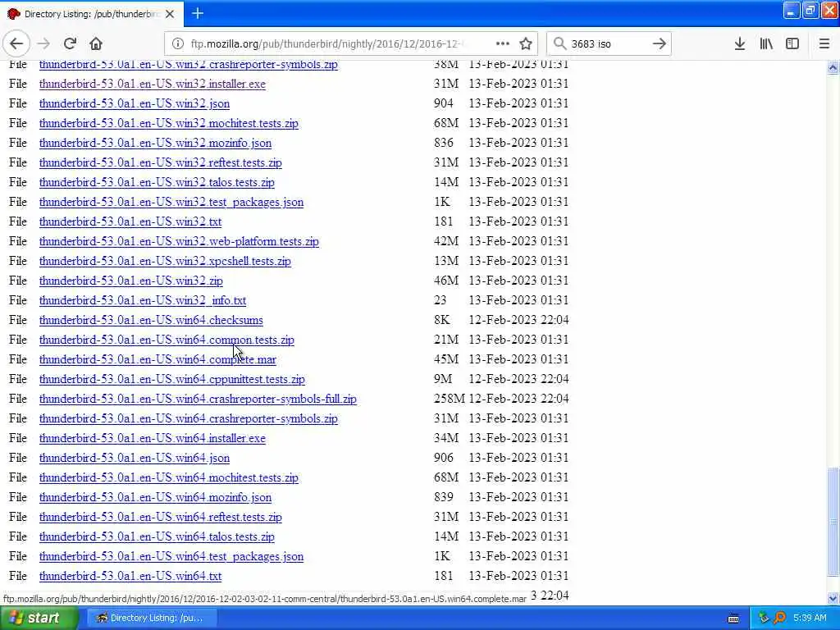Open win64.mozinfo.json link

point(155,498)
